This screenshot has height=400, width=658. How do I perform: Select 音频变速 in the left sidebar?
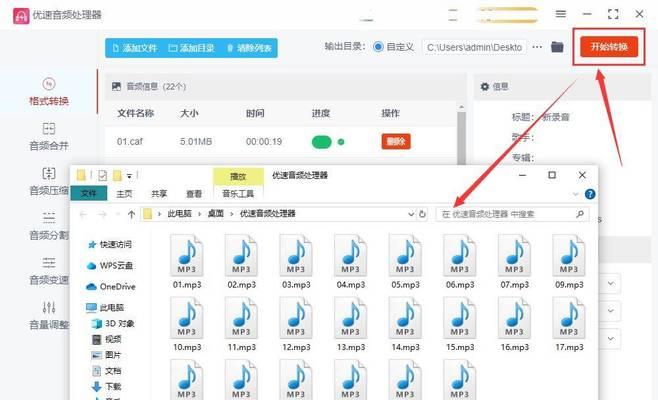pos(49,271)
